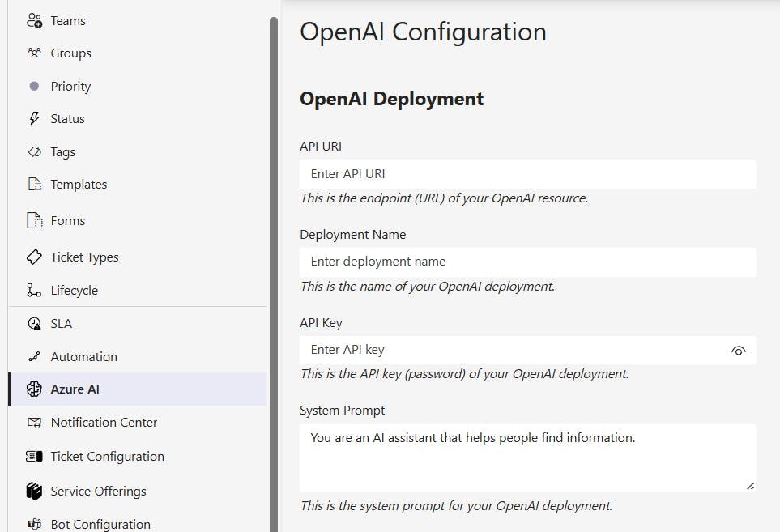
Task: Open the Notification Center menu item
Action: (x=104, y=423)
